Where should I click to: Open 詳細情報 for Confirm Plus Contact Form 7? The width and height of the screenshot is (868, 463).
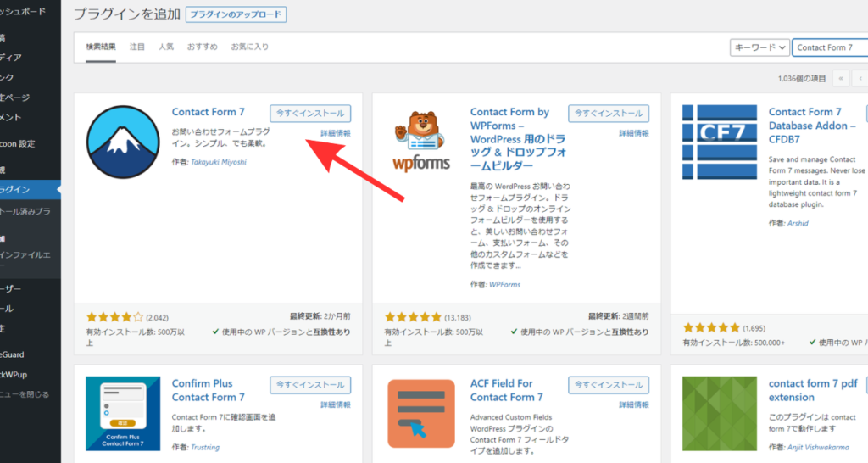(x=336, y=404)
